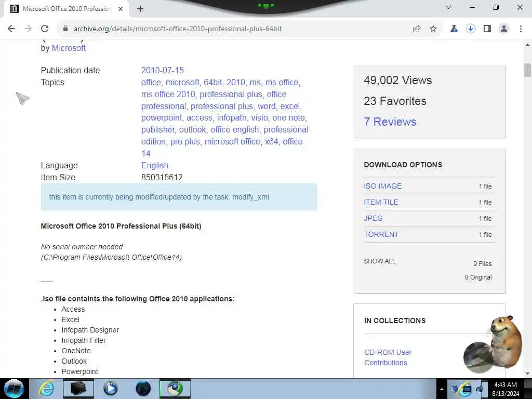Click 'No serial number needed' text
The width and height of the screenshot is (532, 399).
[x=82, y=247]
